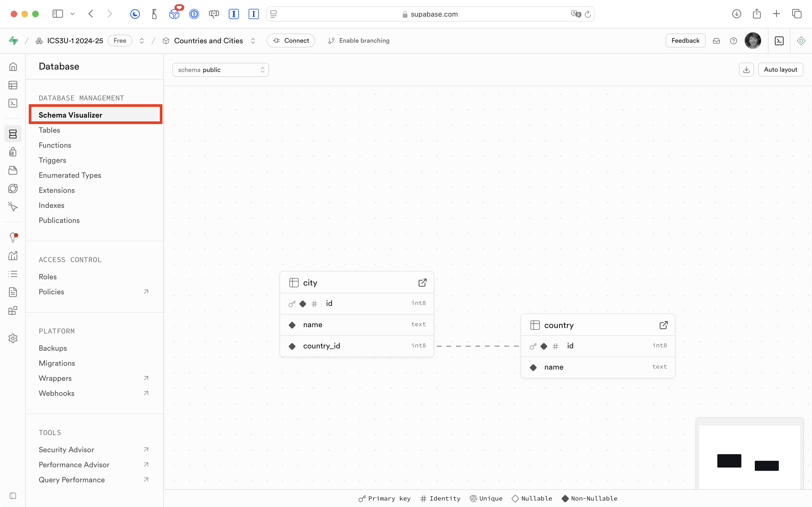The width and height of the screenshot is (812, 507).
Task: Open project Settings gear icon
Action: (x=13, y=338)
